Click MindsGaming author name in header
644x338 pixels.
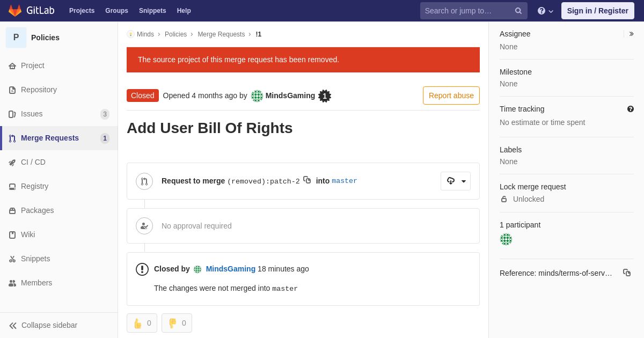(x=290, y=95)
